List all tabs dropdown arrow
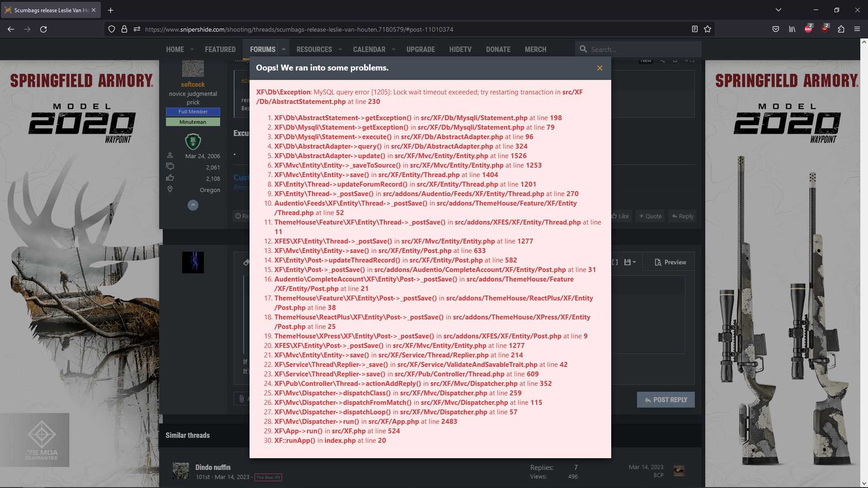Image resolution: width=868 pixels, height=488 pixels. tap(778, 10)
